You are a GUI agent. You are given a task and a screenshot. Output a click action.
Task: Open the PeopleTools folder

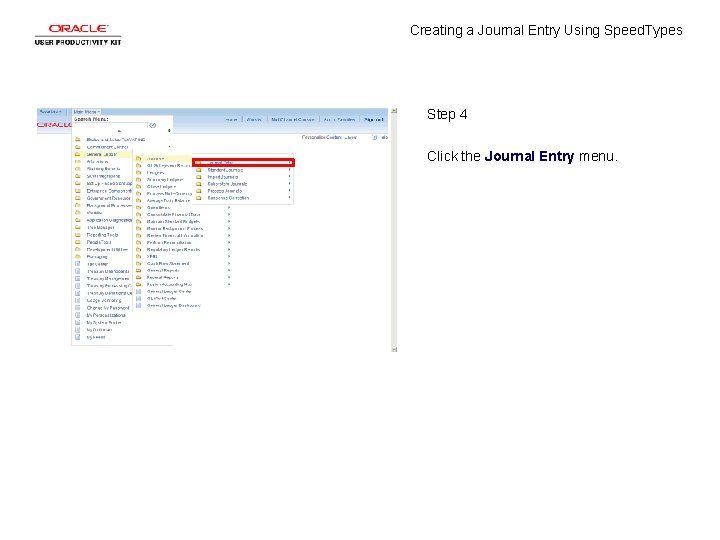pyautogui.click(x=99, y=242)
